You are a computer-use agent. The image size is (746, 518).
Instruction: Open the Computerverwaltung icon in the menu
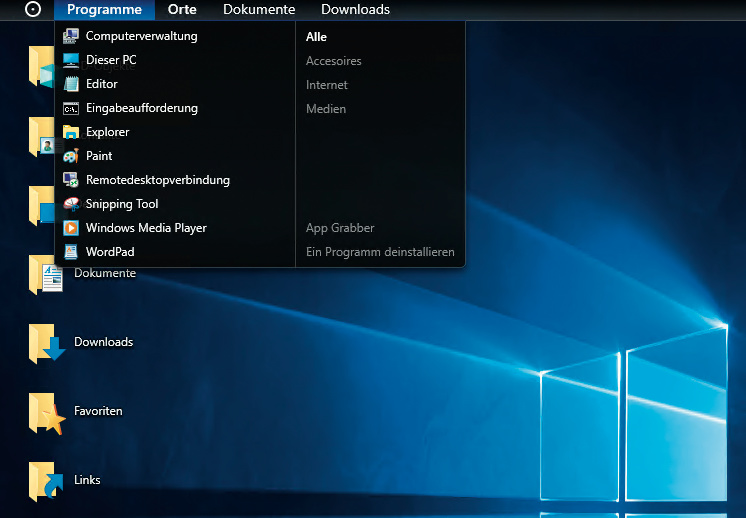(x=70, y=36)
